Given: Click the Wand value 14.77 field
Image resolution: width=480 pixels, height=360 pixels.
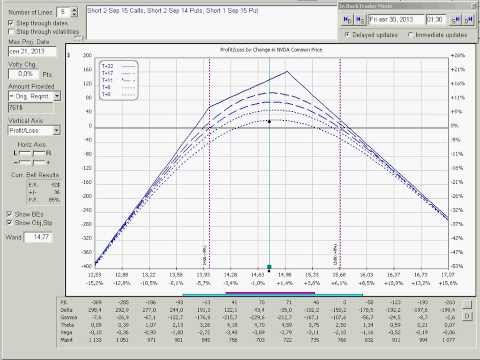Looking at the screenshot, I should point(39,237).
